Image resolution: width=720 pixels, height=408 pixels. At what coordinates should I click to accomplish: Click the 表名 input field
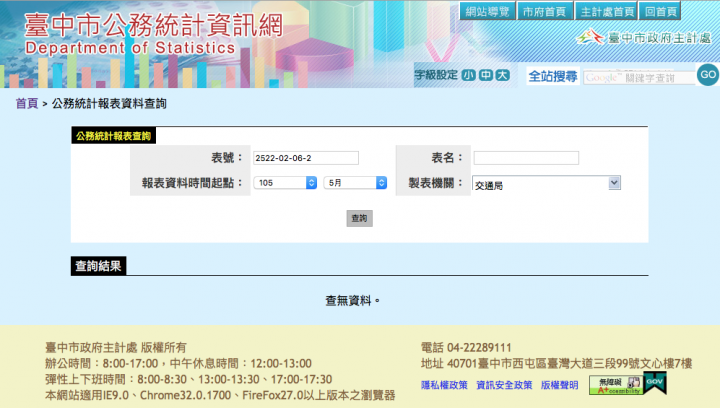(x=526, y=158)
